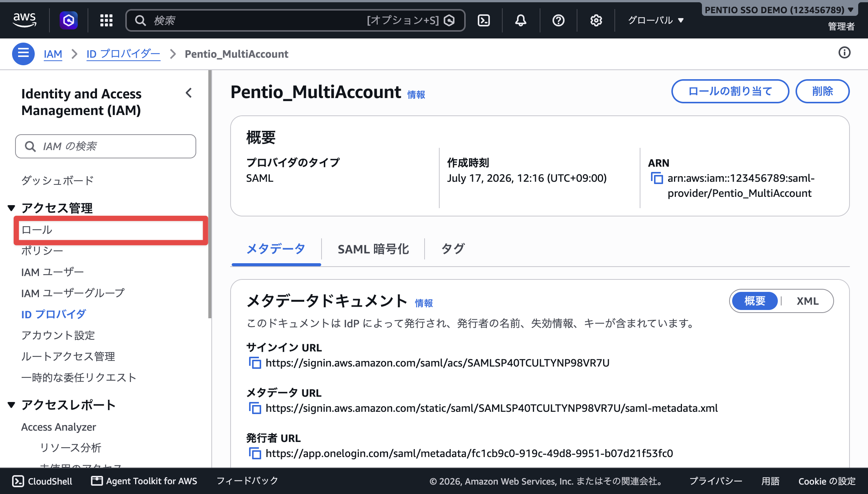
Task: Click the creation time July 17, 2026
Action: (527, 178)
